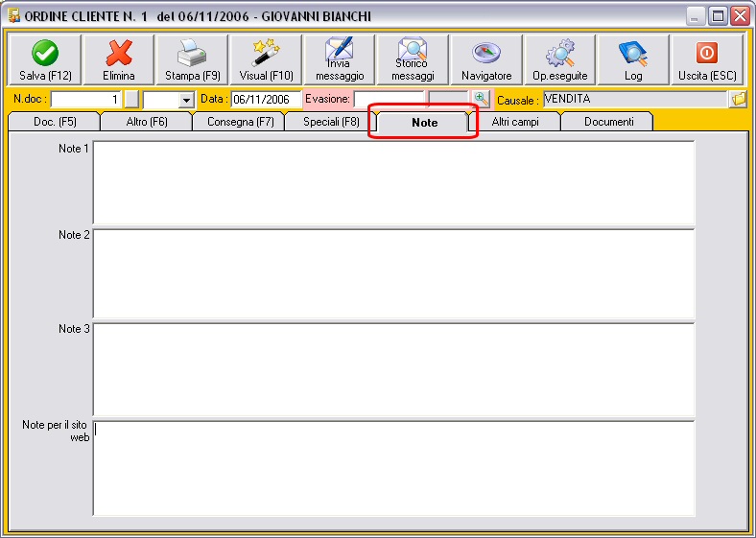Viewport: 756px width, 538px height.
Task: Print using Stampa (F9)
Action: (193, 59)
